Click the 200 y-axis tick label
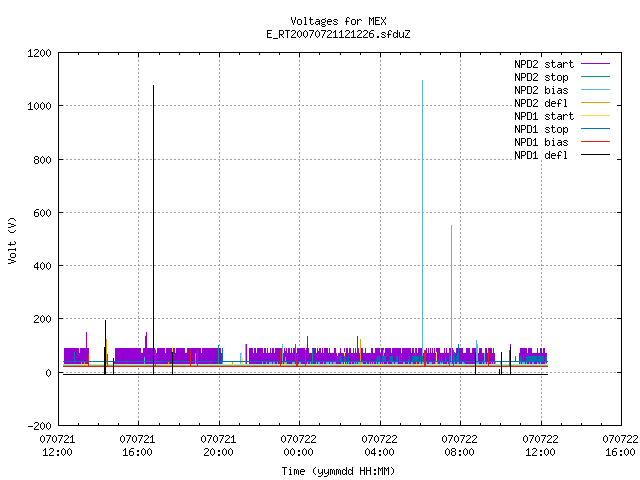Image resolution: width=640 pixels, height=480 pixels. click(42, 319)
